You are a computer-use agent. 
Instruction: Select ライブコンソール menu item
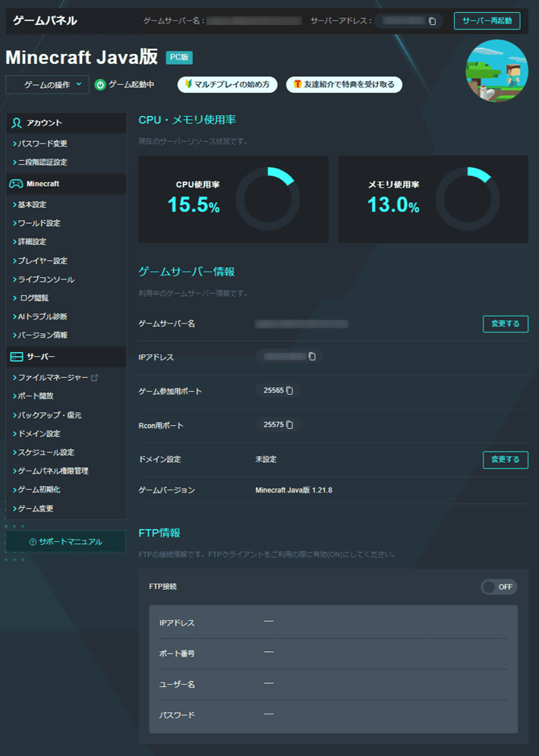pyautogui.click(x=46, y=279)
